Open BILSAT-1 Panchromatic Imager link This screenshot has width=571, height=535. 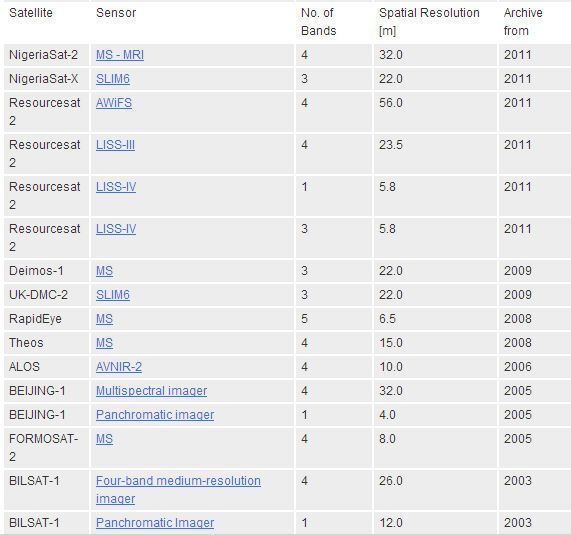(x=155, y=523)
